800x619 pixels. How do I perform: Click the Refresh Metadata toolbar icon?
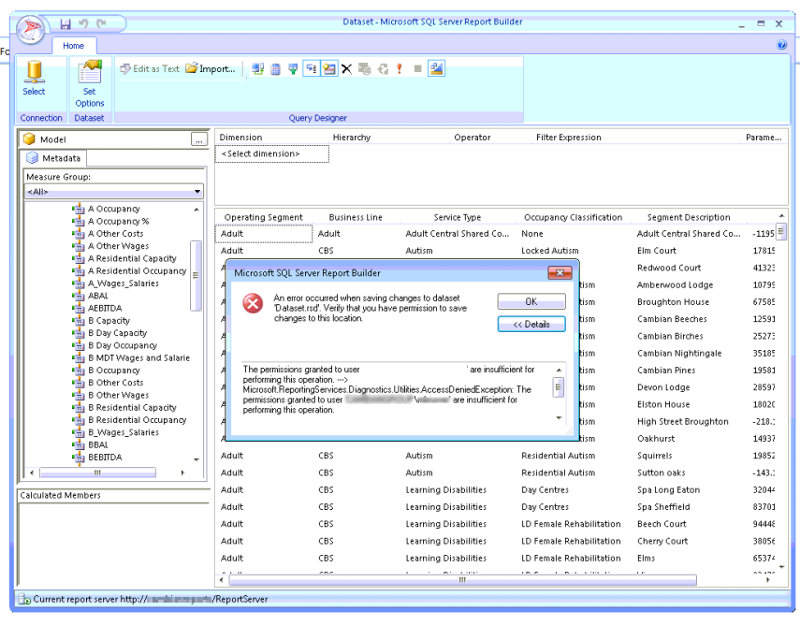coord(258,68)
